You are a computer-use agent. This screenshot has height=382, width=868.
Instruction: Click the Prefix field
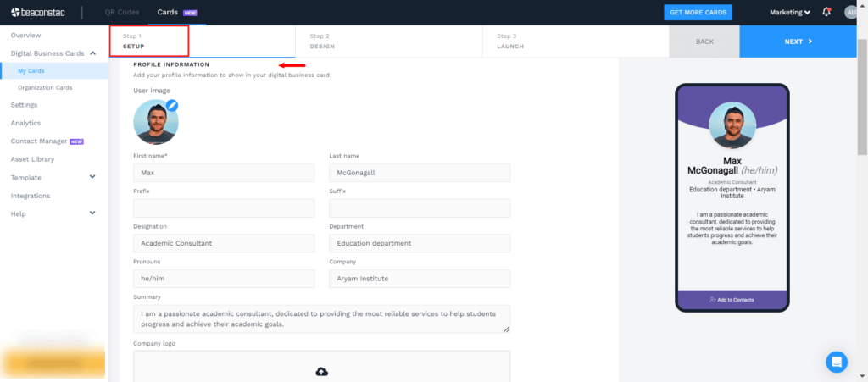click(x=224, y=208)
